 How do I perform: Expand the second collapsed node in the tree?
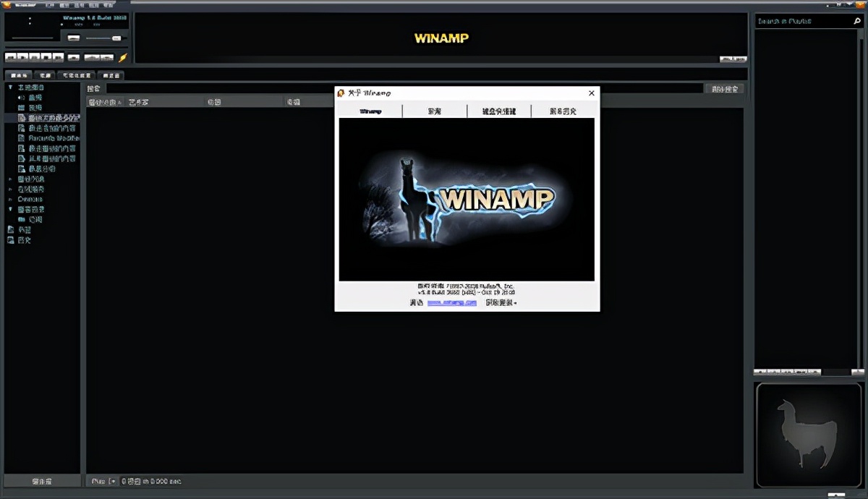10,189
